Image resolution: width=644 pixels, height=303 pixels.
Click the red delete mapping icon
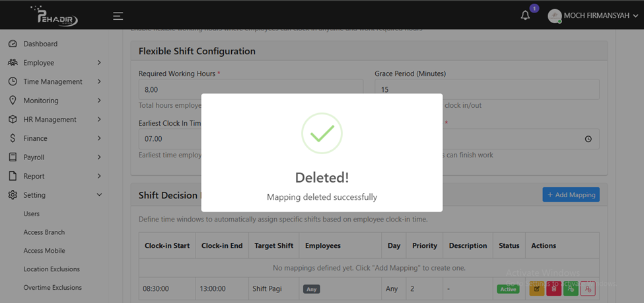[554, 288]
